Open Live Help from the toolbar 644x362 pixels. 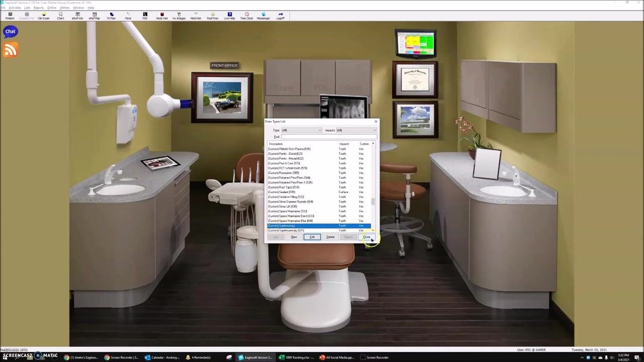229,16
